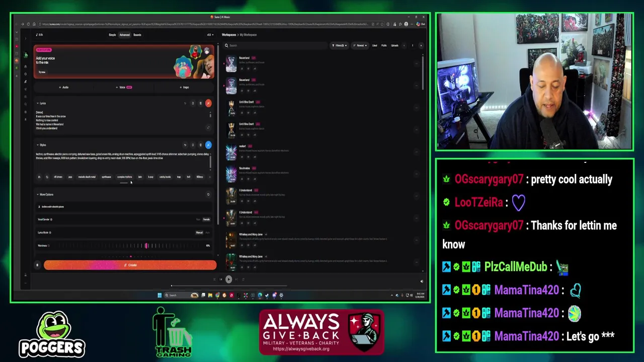Viewport: 644px width, 362px height.
Task: Click the Lyrics Mode info icon
Action: 50,233
